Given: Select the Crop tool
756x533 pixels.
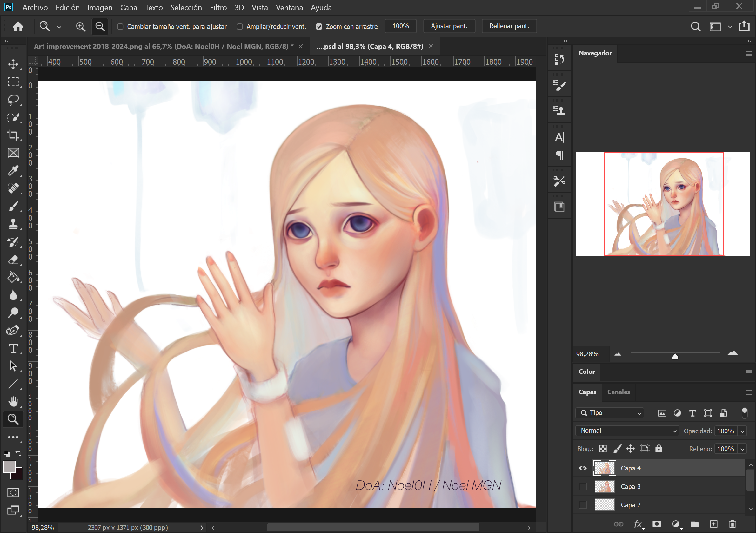Looking at the screenshot, I should (x=13, y=135).
